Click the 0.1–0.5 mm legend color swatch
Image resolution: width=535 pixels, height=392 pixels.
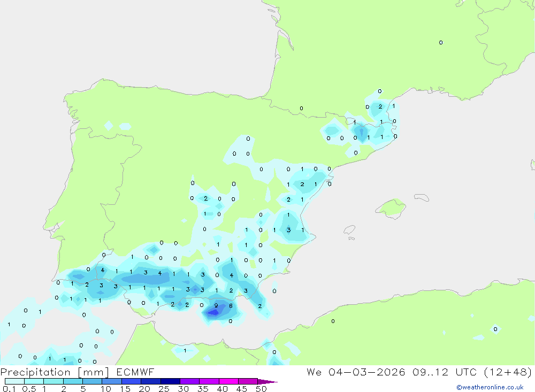point(14,381)
